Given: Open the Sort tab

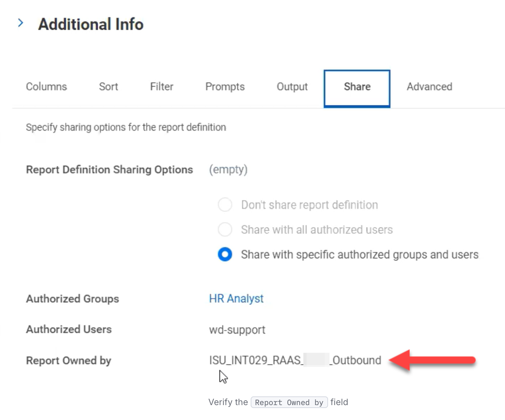Looking at the screenshot, I should (x=108, y=87).
